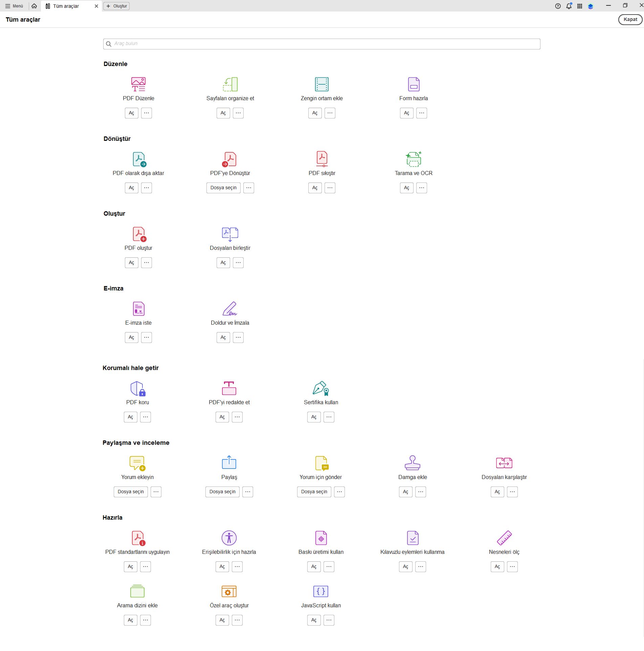Open the Menü in the top bar
The image size is (644, 651).
pos(14,6)
